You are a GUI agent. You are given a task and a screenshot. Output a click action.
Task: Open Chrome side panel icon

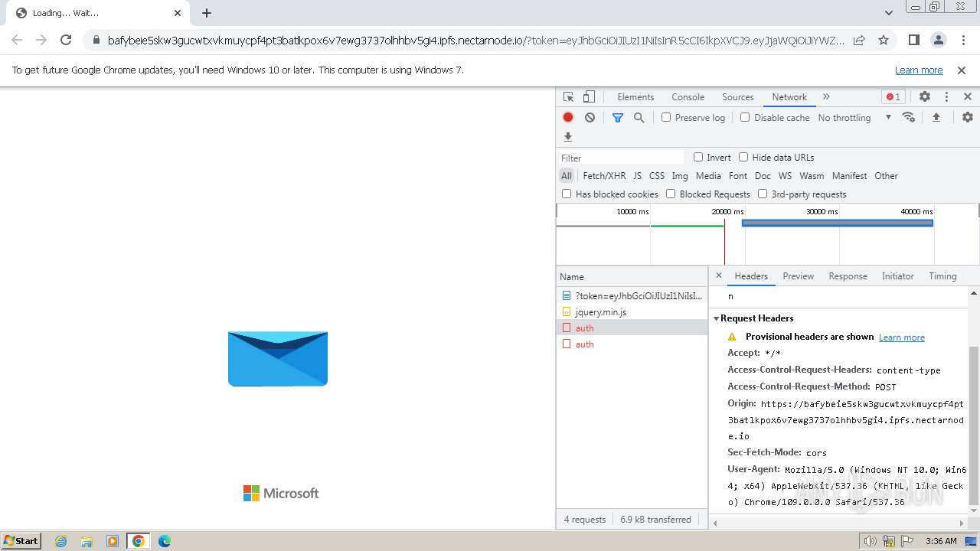click(914, 40)
